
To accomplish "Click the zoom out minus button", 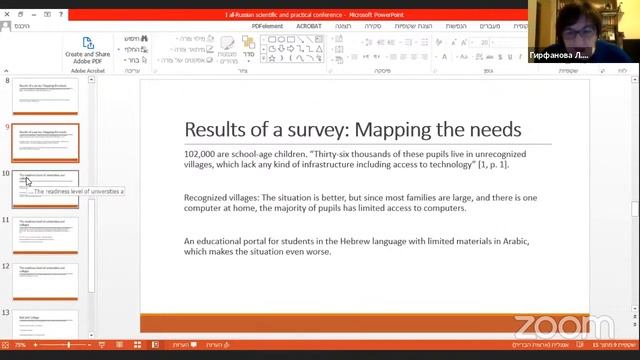I will tap(89, 345).
